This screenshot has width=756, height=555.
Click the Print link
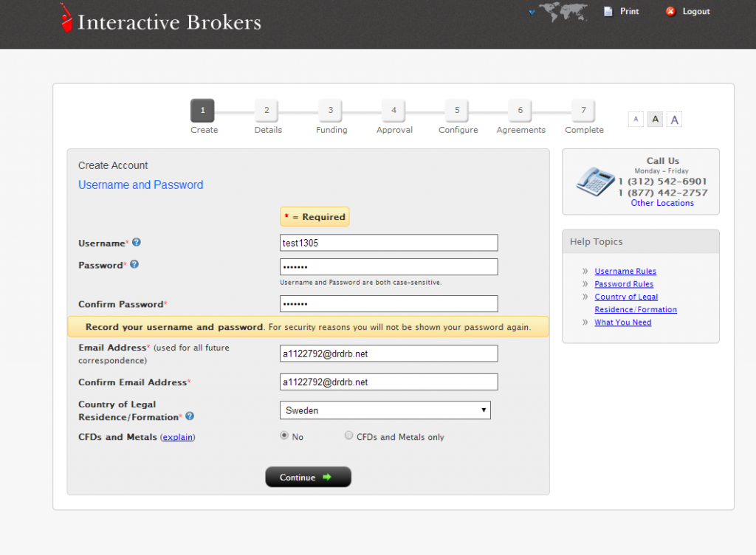629,11
